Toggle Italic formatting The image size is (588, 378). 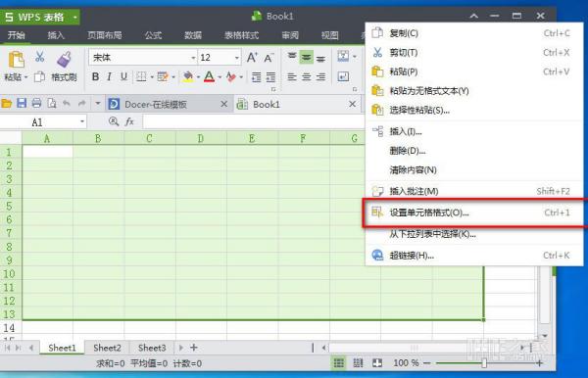tap(109, 77)
